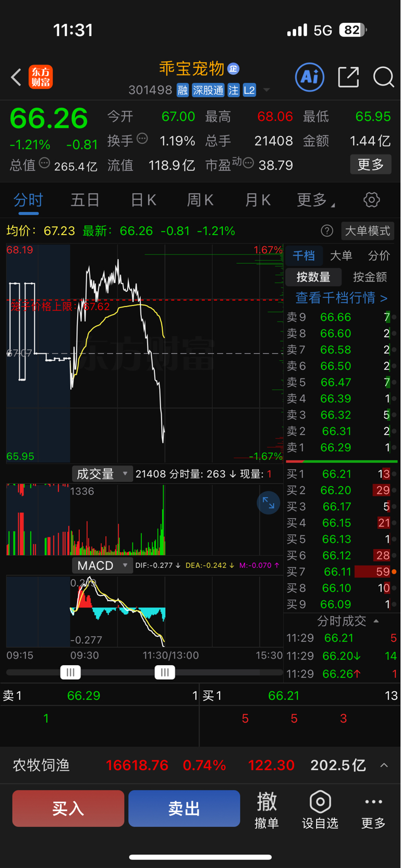
Task: Toggle 大单模式
Action: coord(368,231)
